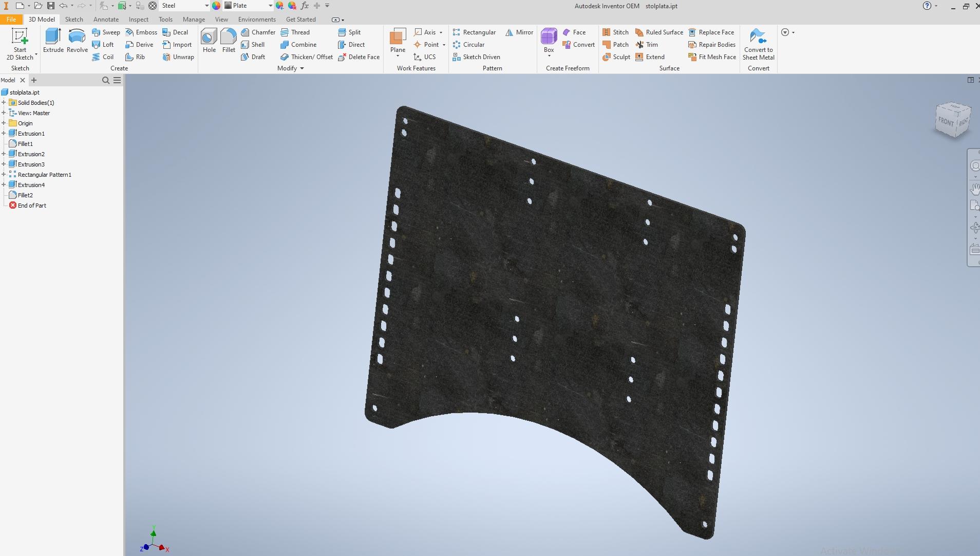980x556 pixels.
Task: Choose the Shell tool
Action: (x=253, y=44)
